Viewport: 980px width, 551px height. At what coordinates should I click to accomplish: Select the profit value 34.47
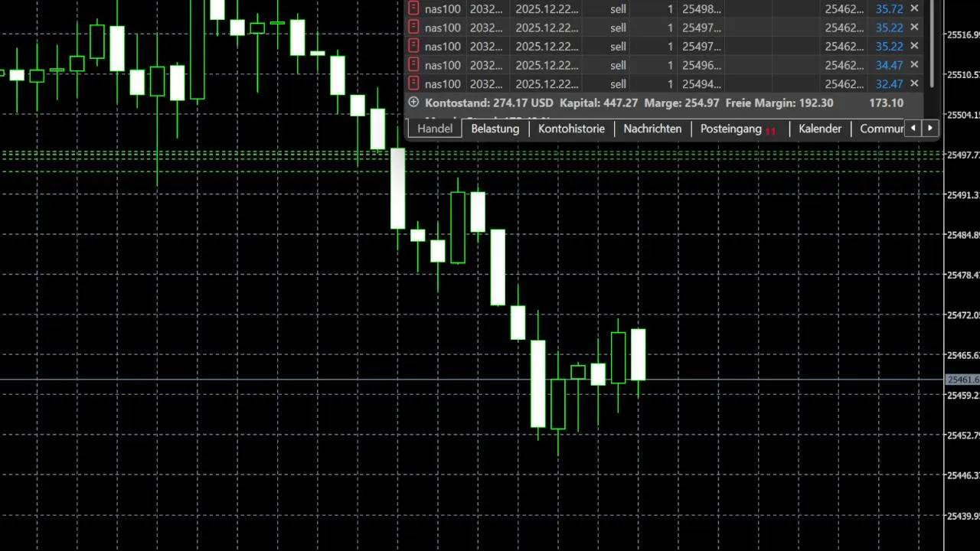(x=889, y=66)
